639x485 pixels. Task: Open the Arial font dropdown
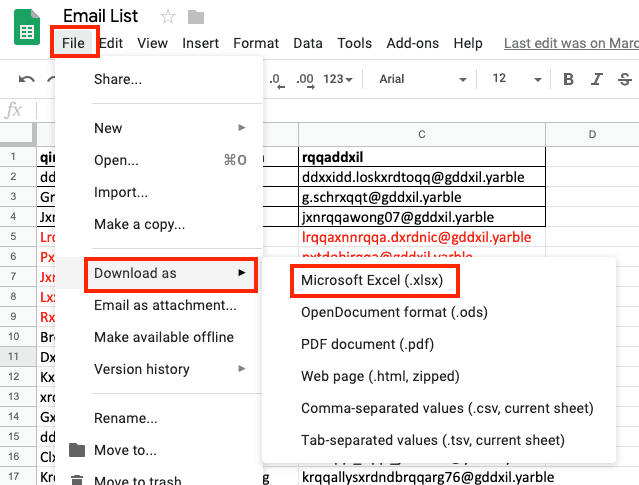pos(422,80)
